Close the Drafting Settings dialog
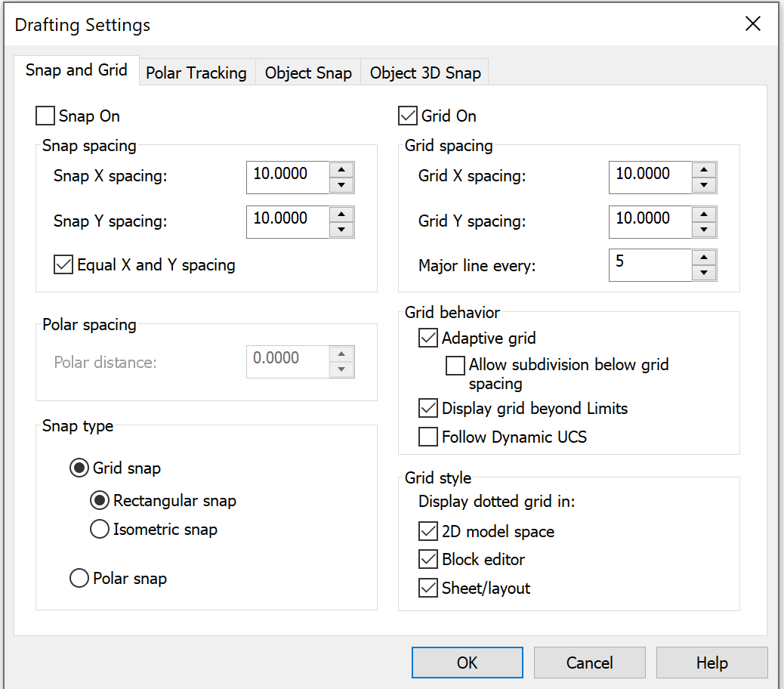The width and height of the screenshot is (784, 689). tap(753, 24)
